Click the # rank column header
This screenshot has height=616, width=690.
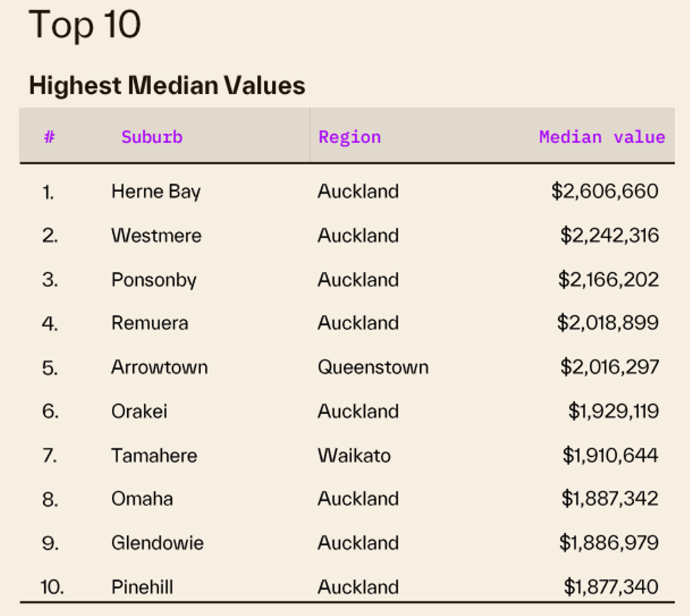(x=49, y=137)
